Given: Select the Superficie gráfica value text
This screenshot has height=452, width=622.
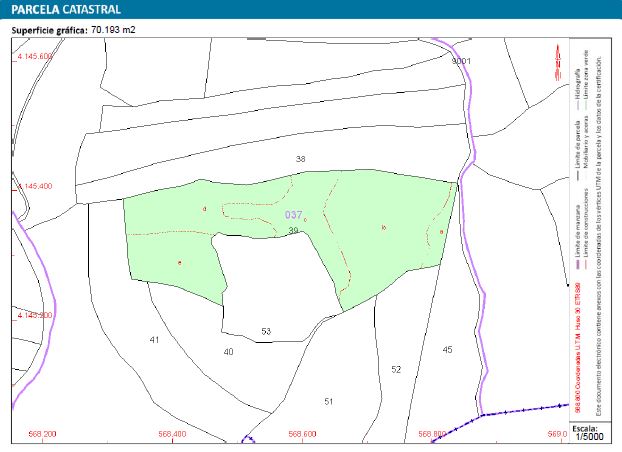Looking at the screenshot, I should 113,30.
